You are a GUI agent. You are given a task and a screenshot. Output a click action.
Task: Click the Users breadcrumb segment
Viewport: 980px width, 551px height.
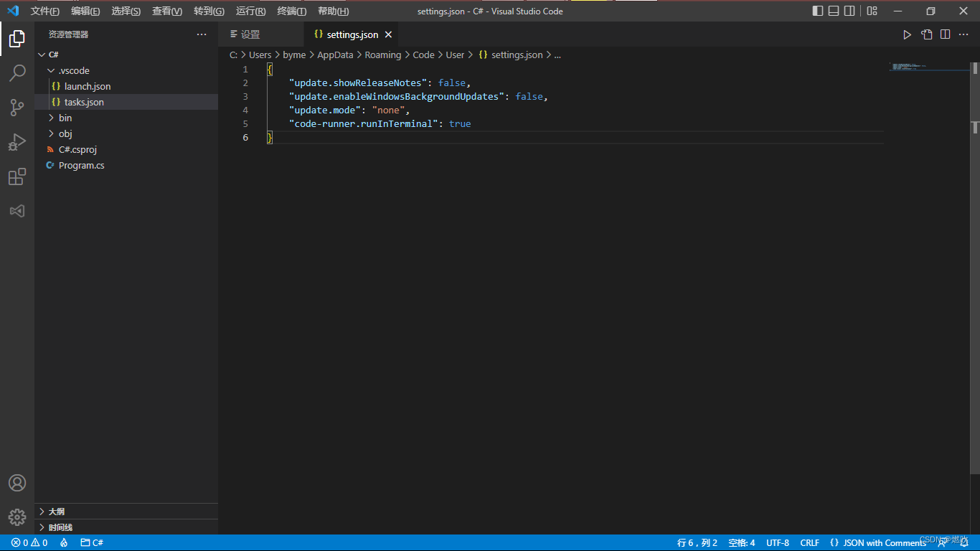(260, 55)
